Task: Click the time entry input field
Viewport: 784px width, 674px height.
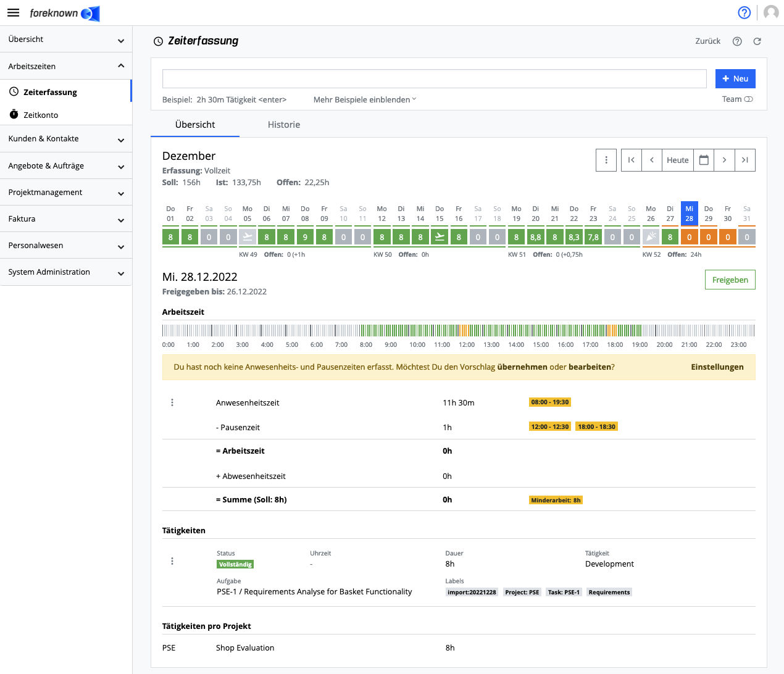Action: click(x=435, y=78)
